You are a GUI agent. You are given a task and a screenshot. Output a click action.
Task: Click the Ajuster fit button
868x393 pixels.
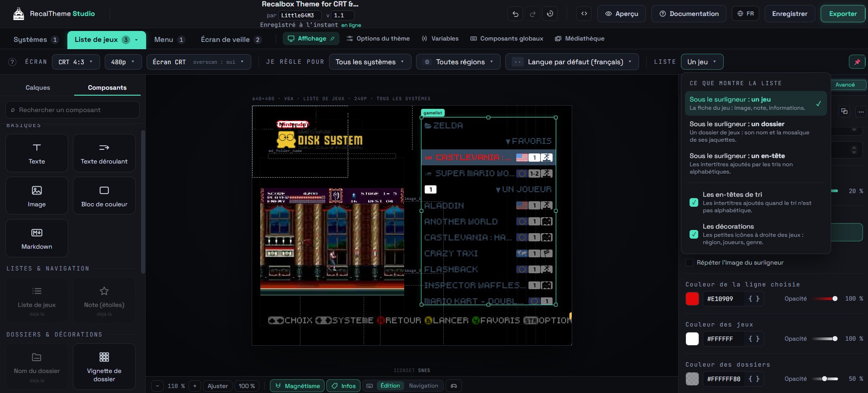click(x=218, y=386)
